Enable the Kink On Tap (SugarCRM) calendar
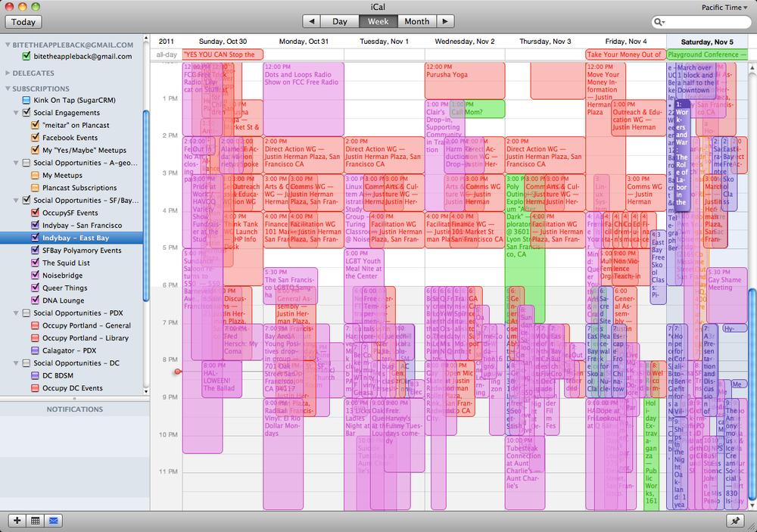Screen dimensions: 757x532 (x=26, y=100)
